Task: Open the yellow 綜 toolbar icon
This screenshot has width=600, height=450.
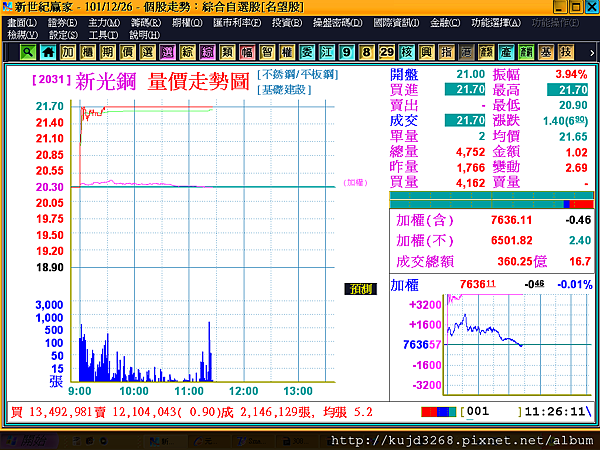Action: 188,52
